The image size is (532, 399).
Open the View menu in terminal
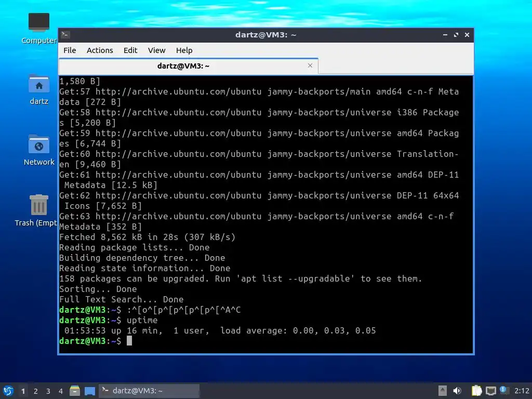point(156,50)
